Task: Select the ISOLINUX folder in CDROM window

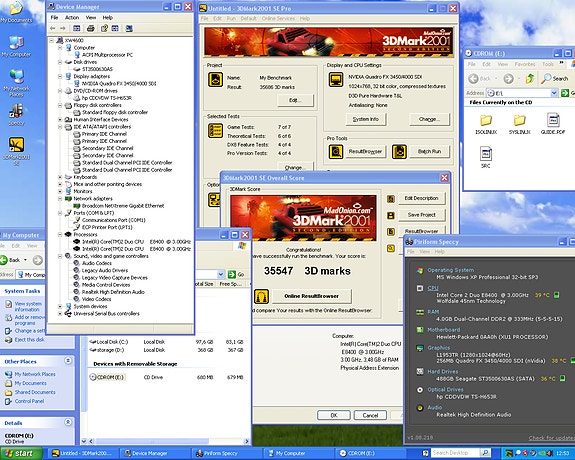Action: tap(486, 124)
